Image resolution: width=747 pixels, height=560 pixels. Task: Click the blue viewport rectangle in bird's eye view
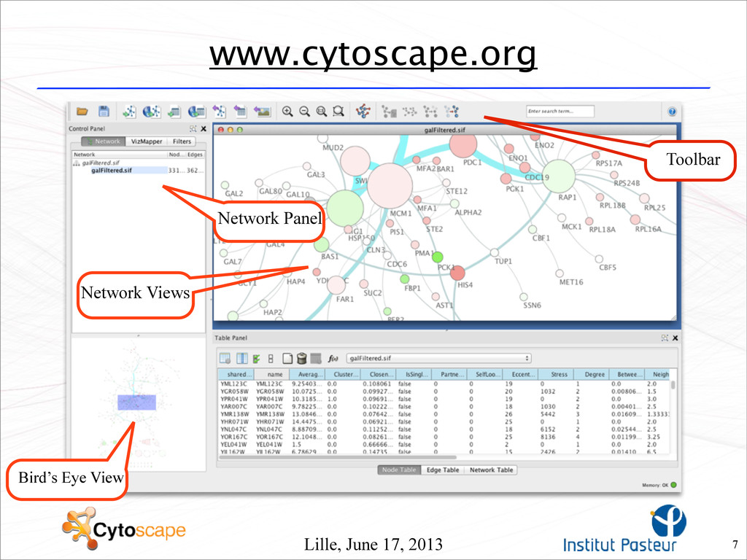136,402
